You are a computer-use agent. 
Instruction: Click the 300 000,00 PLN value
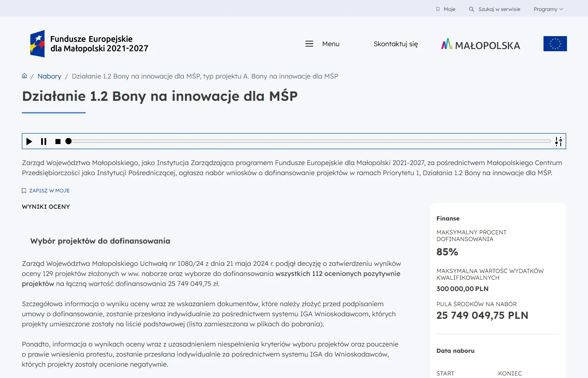(462, 289)
